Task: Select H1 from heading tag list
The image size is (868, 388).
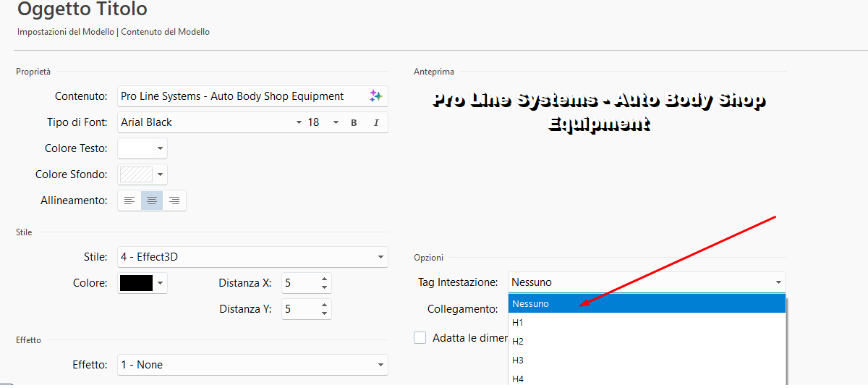Action: click(x=518, y=323)
